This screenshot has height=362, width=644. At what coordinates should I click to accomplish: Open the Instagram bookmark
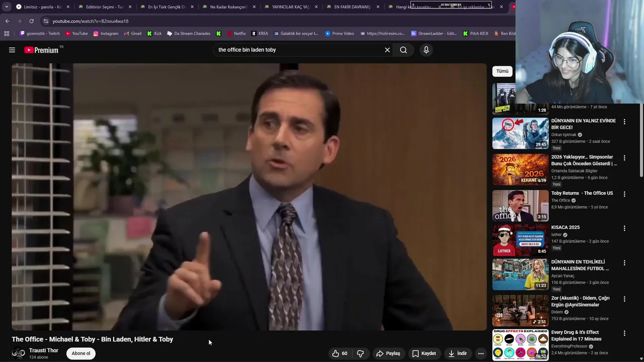(106, 34)
